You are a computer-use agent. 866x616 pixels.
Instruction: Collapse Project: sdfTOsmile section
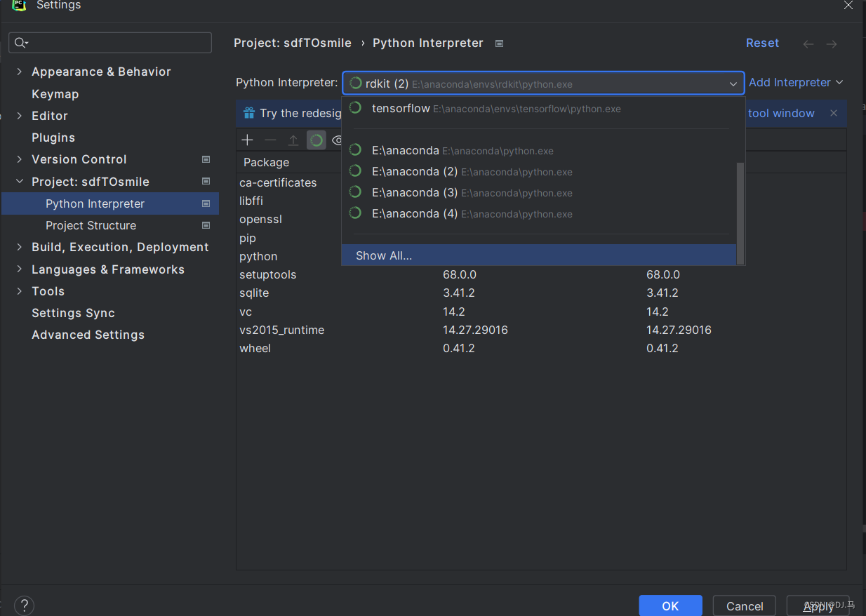19,182
